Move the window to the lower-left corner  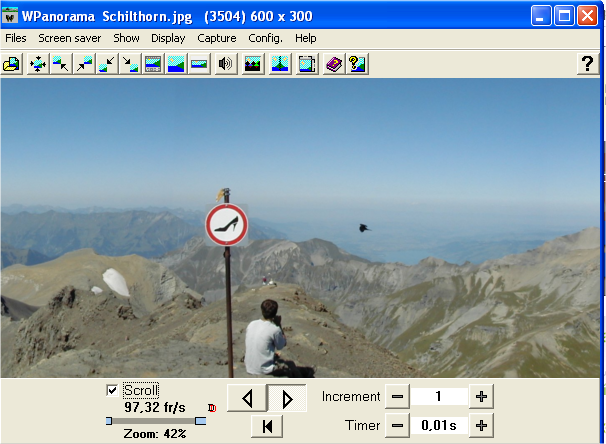107,64
